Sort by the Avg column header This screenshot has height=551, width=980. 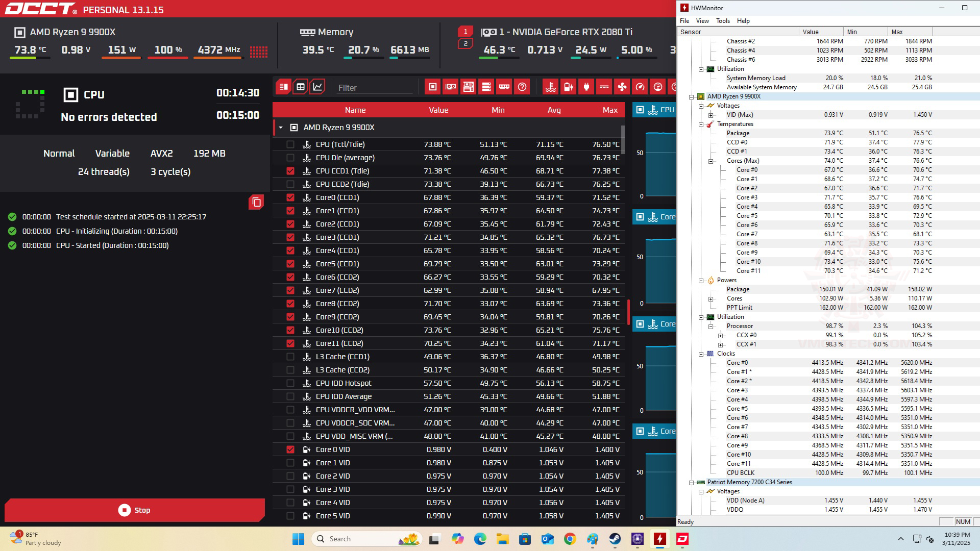click(554, 110)
